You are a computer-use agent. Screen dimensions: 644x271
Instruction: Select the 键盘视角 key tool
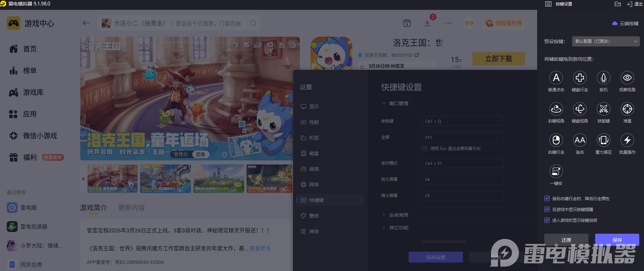point(580,109)
